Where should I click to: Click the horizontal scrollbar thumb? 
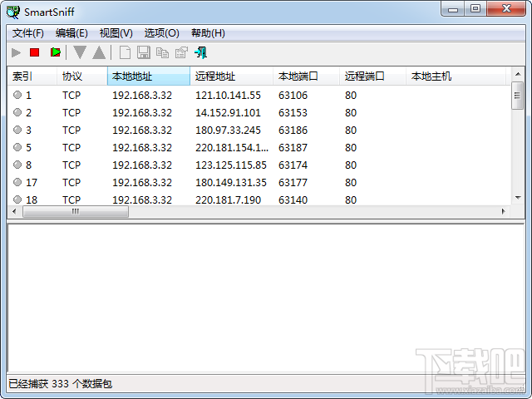(76, 211)
